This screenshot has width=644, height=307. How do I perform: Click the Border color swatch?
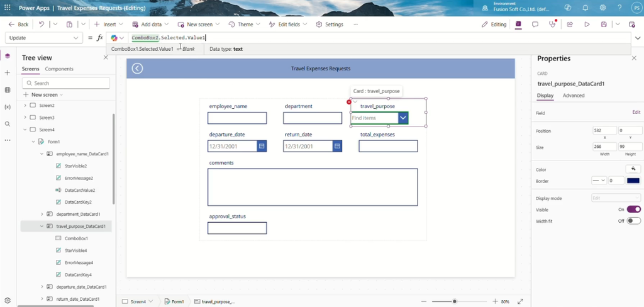633,181
